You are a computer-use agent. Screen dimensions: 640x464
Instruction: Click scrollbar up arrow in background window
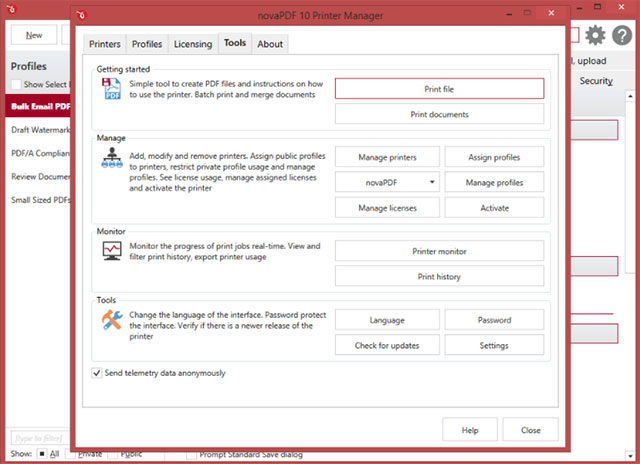[x=630, y=96]
